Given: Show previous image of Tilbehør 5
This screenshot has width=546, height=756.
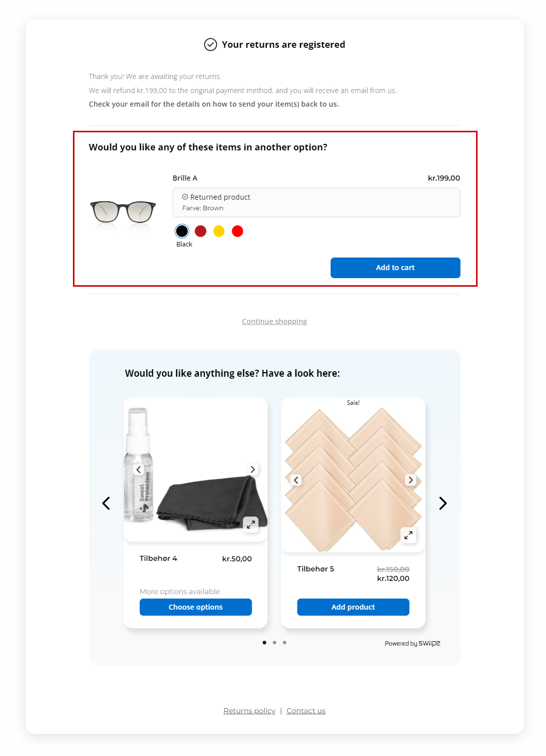Looking at the screenshot, I should [296, 480].
